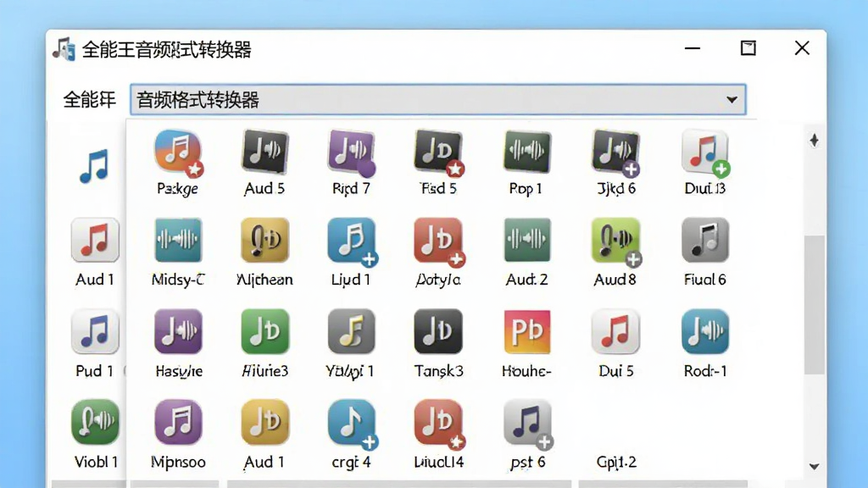Select the Aljchean gold icon

click(265, 240)
